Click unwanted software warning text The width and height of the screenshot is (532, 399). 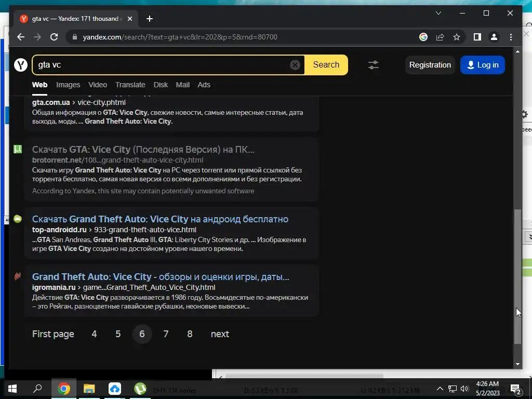(x=143, y=191)
